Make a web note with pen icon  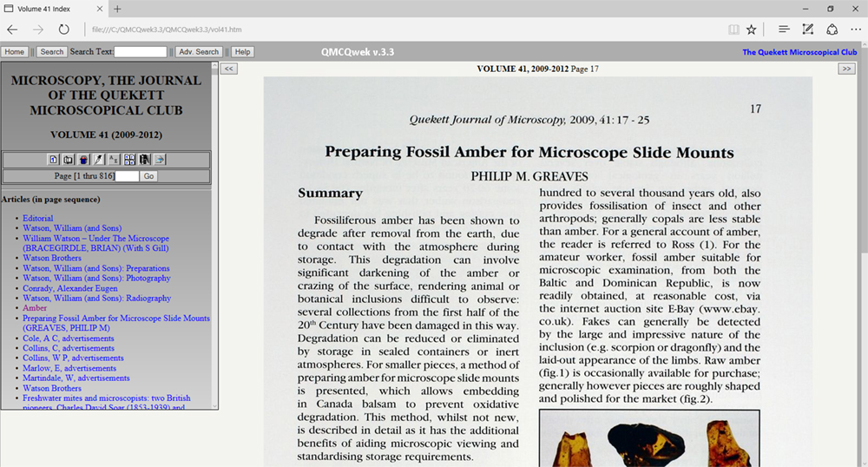[x=808, y=29]
